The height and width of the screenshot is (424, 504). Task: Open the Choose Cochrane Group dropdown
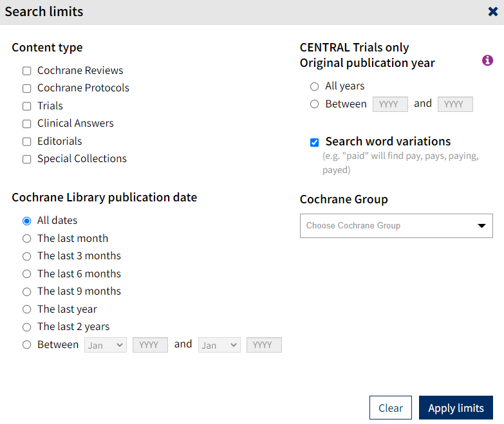click(x=396, y=226)
